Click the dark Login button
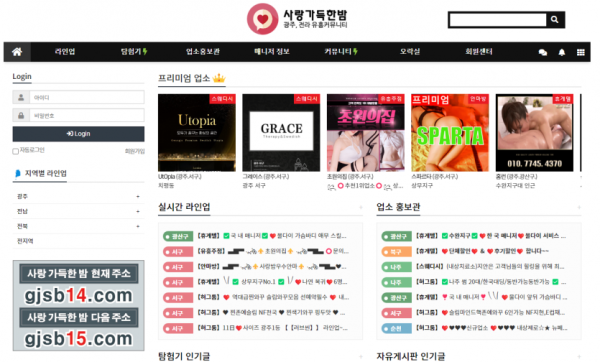 tap(78, 134)
